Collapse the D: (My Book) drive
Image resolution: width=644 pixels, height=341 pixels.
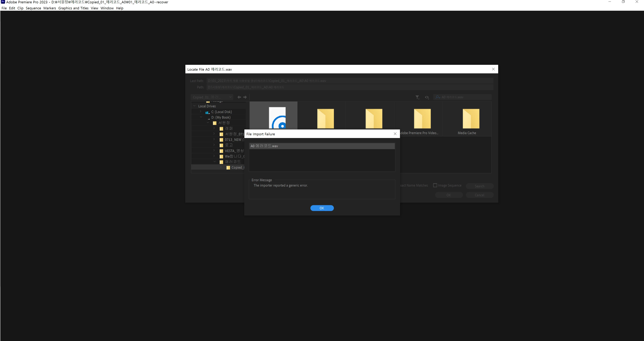(201, 117)
